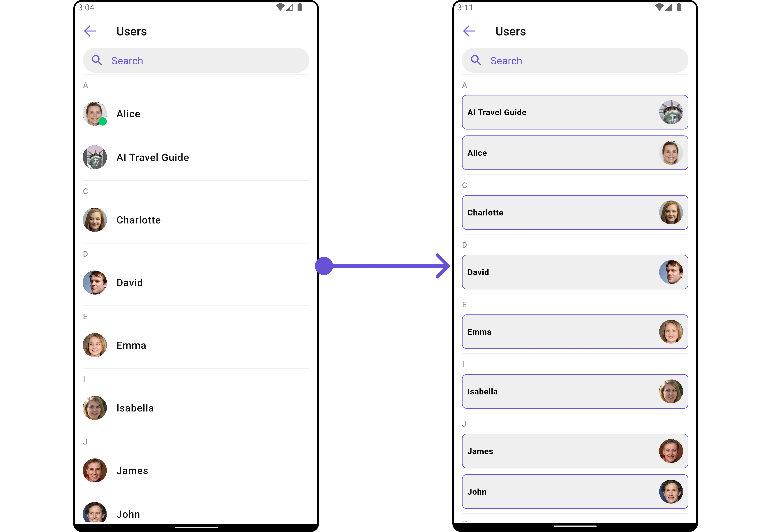Tap back arrow in left Users screen

[90, 31]
